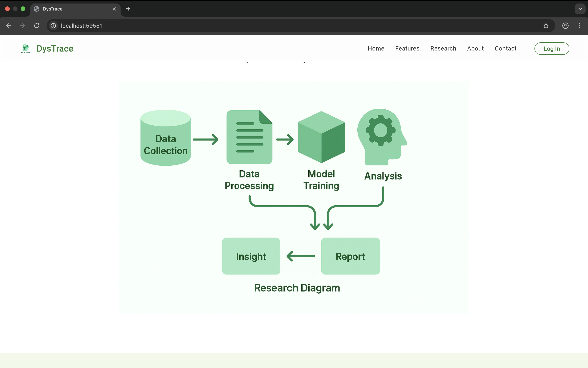Click the Data Collection cylinder icon

[165, 138]
